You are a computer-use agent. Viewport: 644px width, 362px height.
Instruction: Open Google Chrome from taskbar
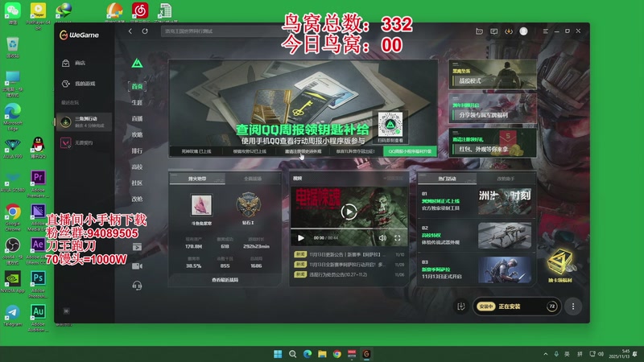336,354
